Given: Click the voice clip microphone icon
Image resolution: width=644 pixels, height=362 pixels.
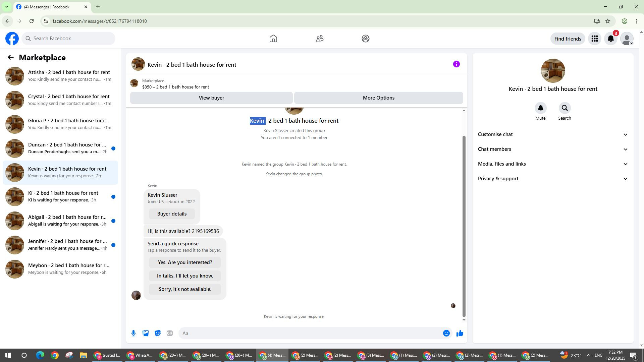Looking at the screenshot, I should (133, 333).
